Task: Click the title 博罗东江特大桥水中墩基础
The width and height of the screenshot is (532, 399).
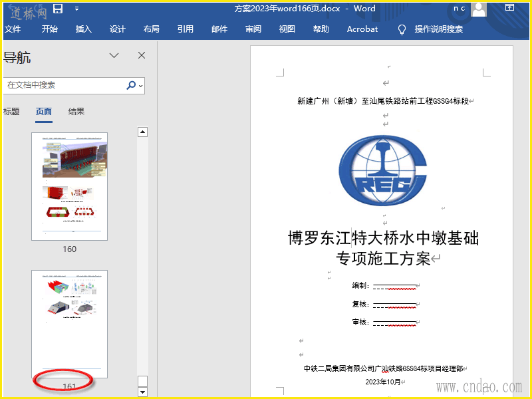Action: 384,238
